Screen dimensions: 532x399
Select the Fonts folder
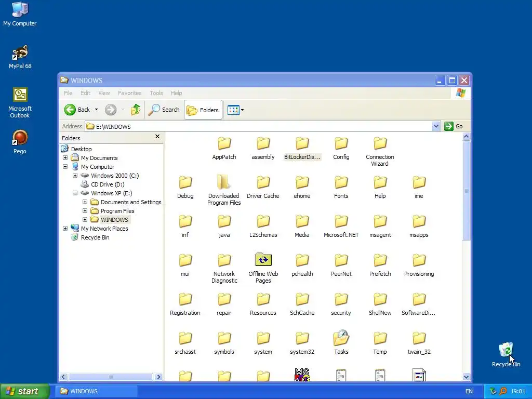click(341, 187)
